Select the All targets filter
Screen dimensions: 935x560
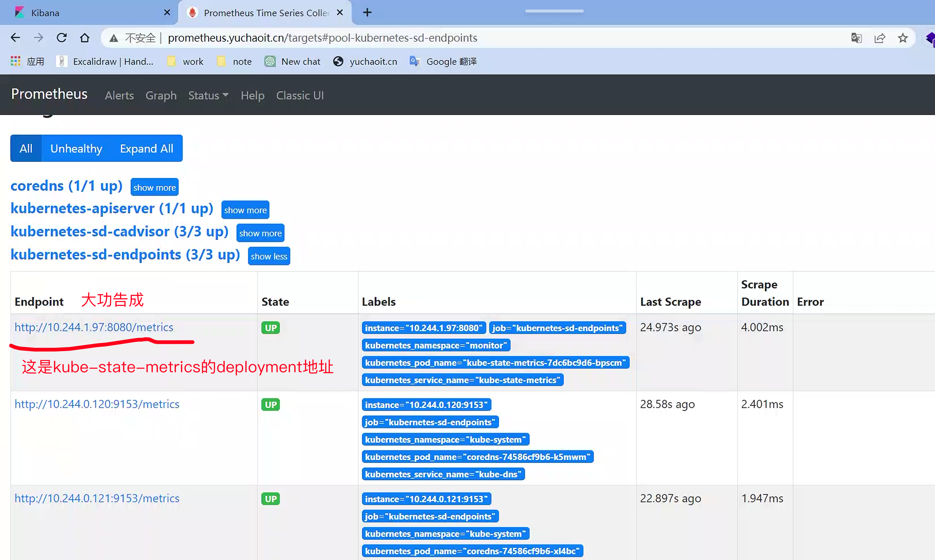coord(26,148)
